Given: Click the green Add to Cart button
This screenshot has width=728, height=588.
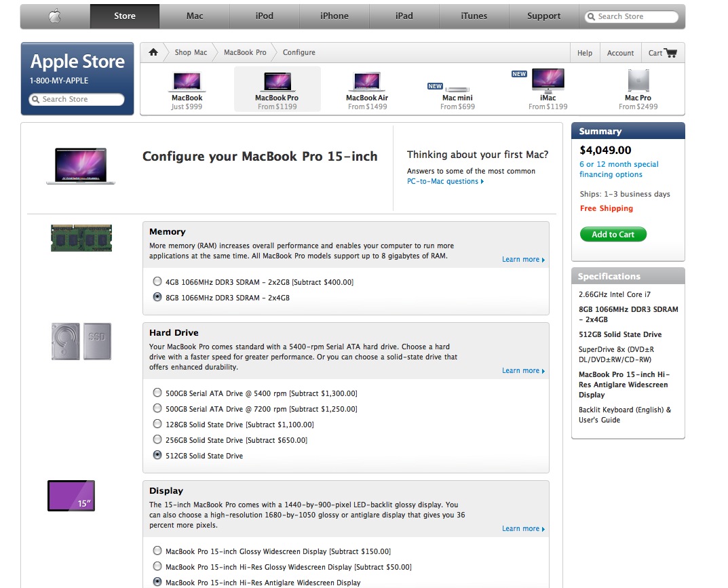Looking at the screenshot, I should click(x=613, y=235).
